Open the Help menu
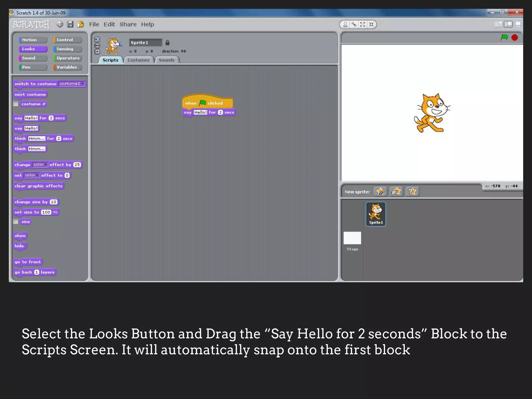 click(x=148, y=24)
